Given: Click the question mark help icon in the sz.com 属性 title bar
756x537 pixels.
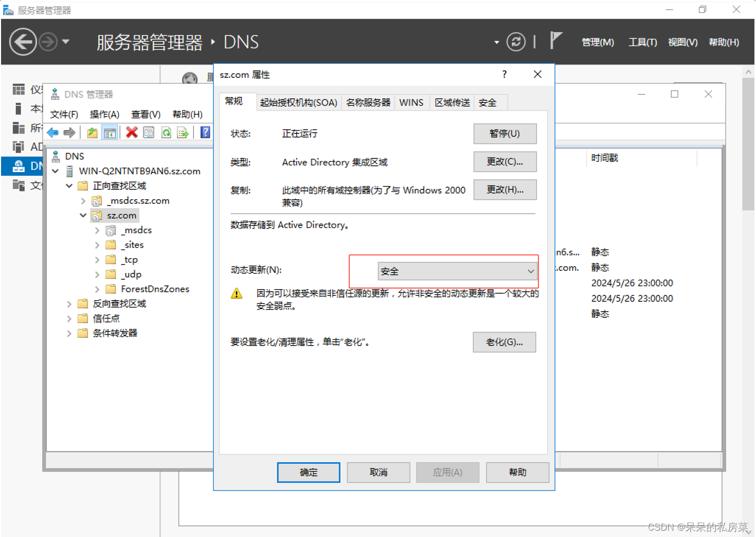Looking at the screenshot, I should click(x=504, y=74).
